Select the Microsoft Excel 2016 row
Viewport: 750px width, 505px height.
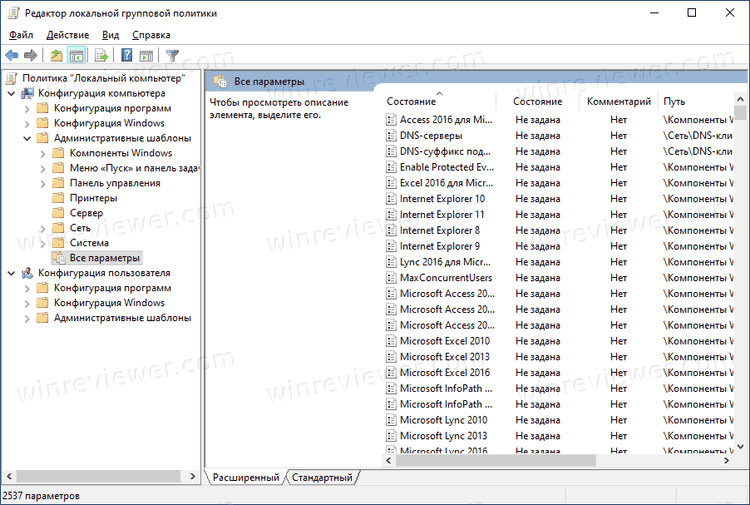pos(559,373)
